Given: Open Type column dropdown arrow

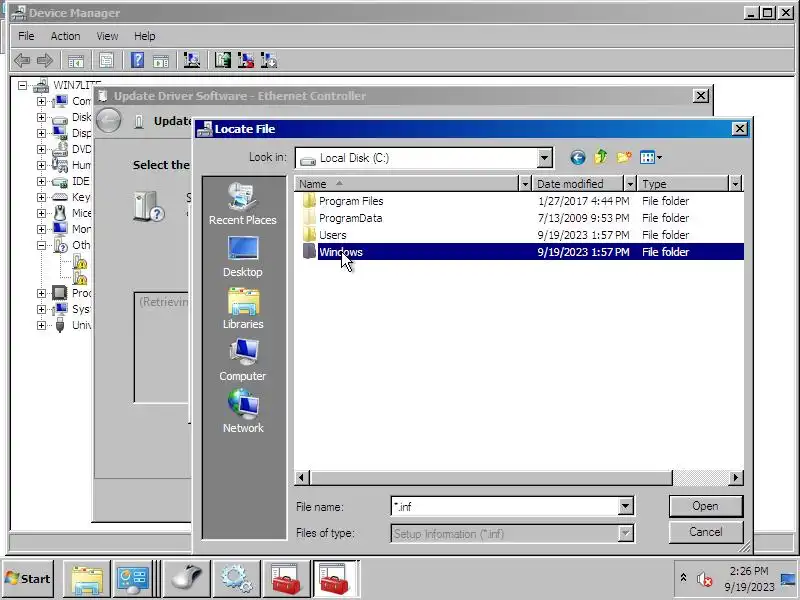Looking at the screenshot, I should (735, 184).
